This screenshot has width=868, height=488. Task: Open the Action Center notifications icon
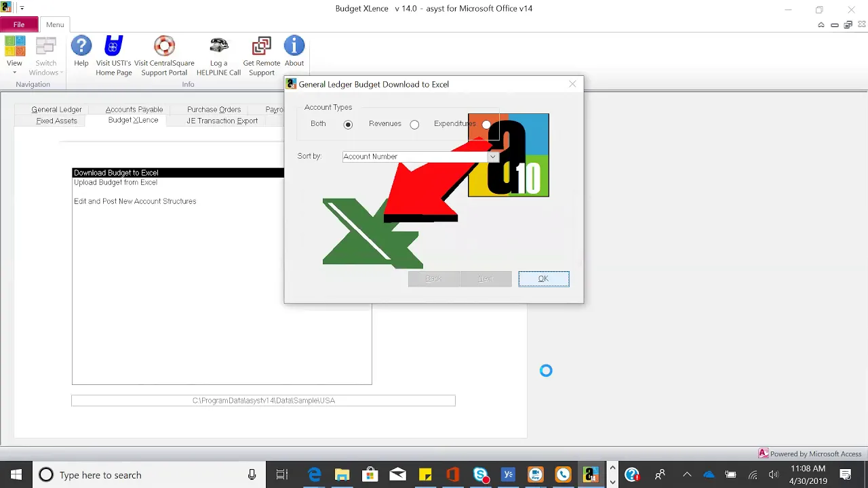point(846,474)
